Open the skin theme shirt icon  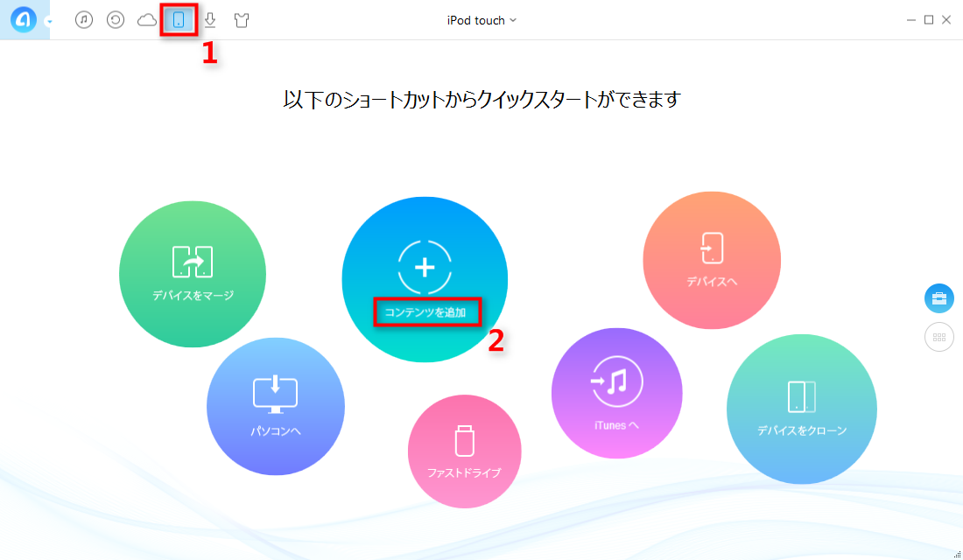point(242,20)
